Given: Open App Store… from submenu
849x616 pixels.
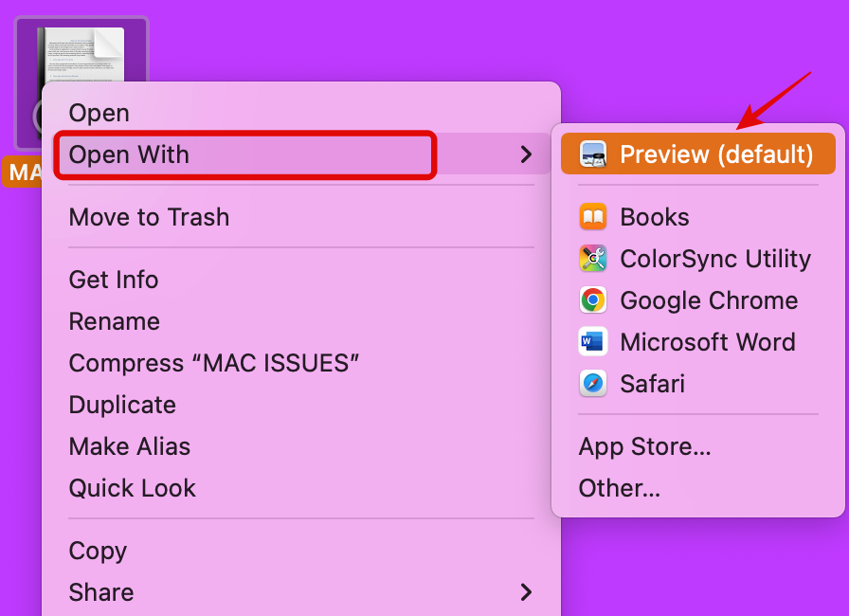Looking at the screenshot, I should (644, 446).
